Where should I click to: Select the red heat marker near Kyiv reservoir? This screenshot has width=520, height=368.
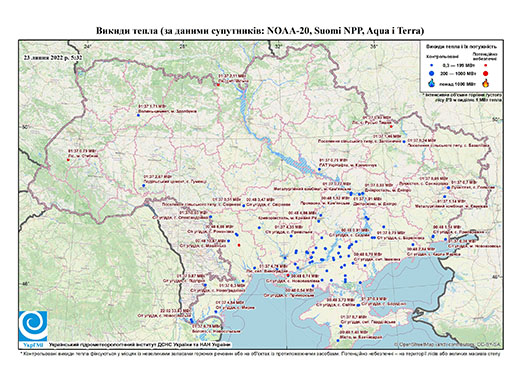coord(218,85)
